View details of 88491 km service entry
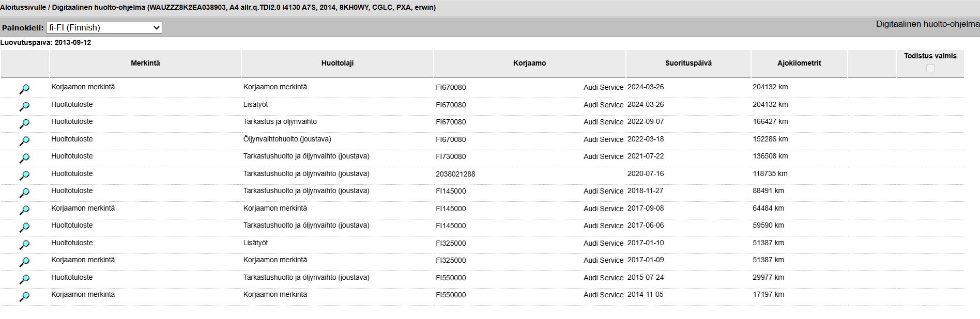 pyautogui.click(x=24, y=193)
